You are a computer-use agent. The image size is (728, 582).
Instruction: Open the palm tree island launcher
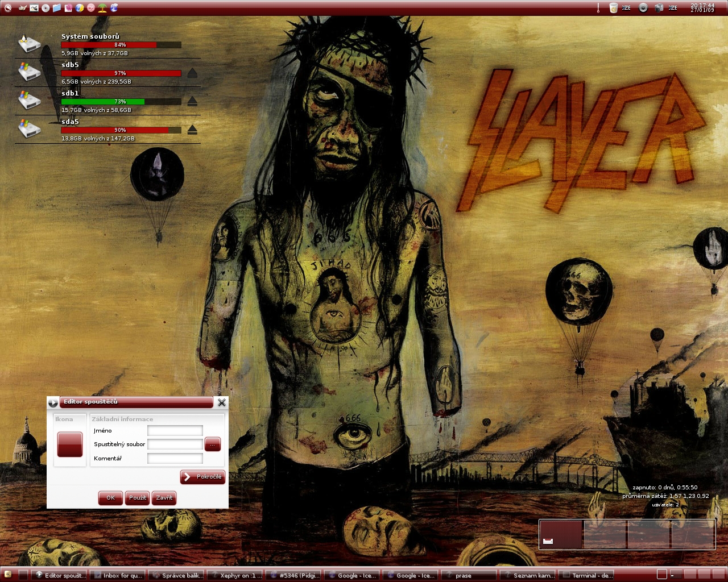coord(102,8)
